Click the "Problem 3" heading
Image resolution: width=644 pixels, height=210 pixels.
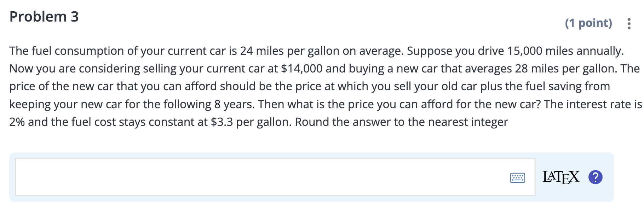pyautogui.click(x=44, y=17)
